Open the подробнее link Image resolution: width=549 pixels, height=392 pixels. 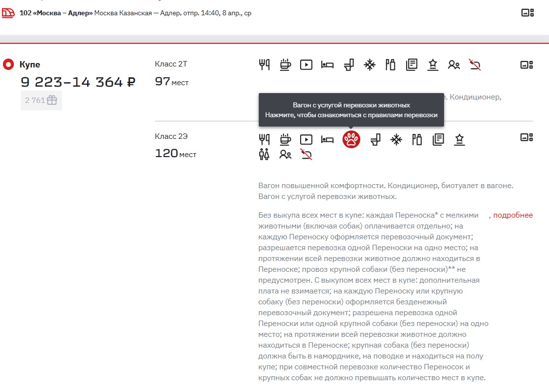513,215
